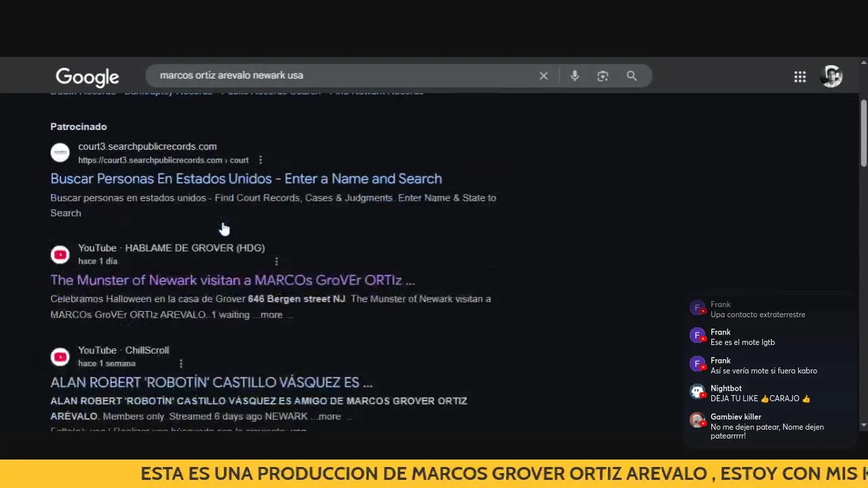This screenshot has width=868, height=488.
Task: Click Frank's 'Upa contacto extraterrestre' chat message
Action: [757, 314]
